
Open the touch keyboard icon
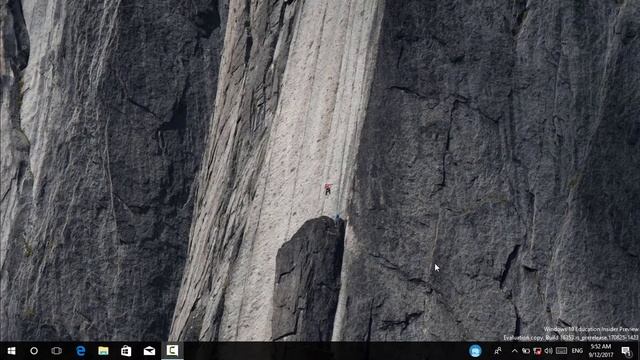point(562,351)
